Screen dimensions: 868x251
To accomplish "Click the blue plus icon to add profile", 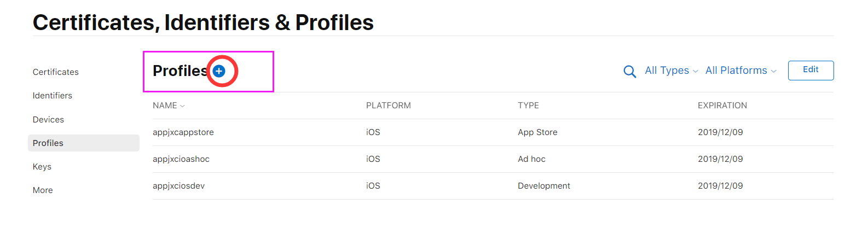I will tap(219, 71).
